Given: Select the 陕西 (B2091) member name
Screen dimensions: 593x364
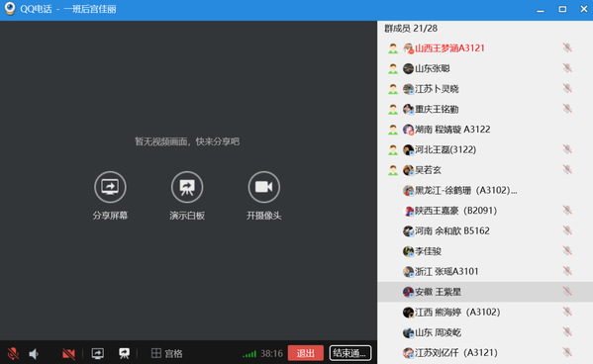Looking at the screenshot, I should coord(455,211).
